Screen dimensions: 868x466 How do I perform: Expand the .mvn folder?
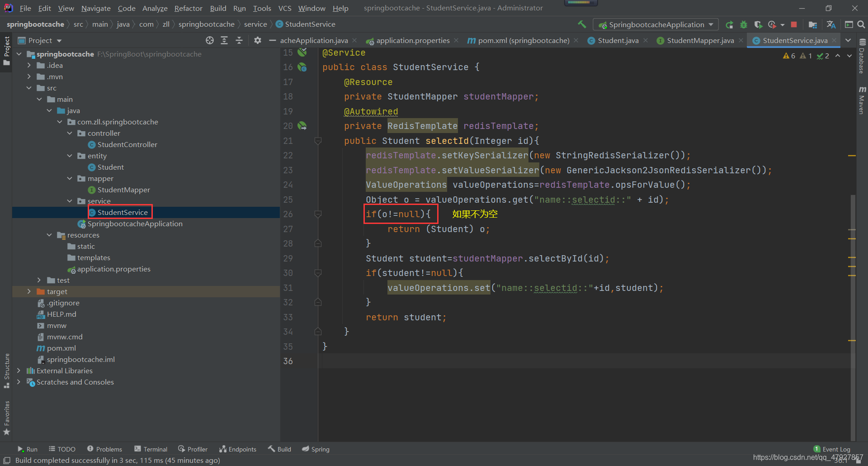click(29, 76)
